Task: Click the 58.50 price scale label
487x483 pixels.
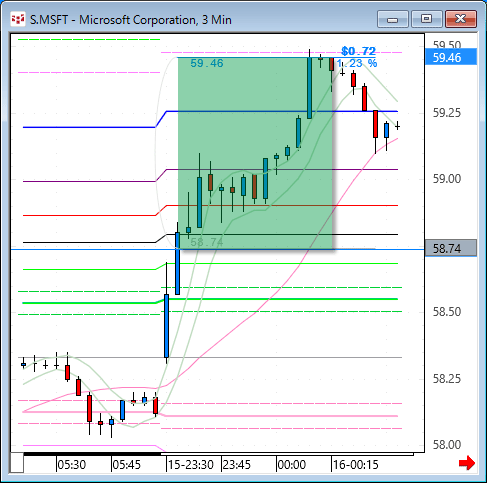Action: pos(447,312)
